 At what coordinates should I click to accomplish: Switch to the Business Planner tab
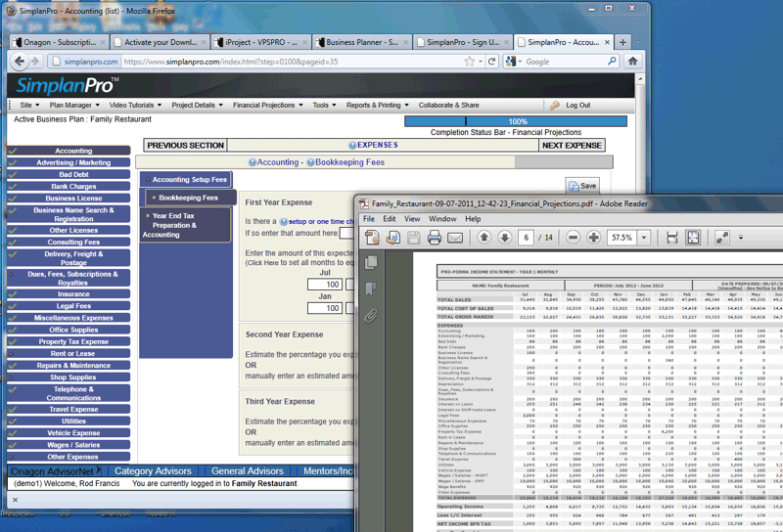361,42
